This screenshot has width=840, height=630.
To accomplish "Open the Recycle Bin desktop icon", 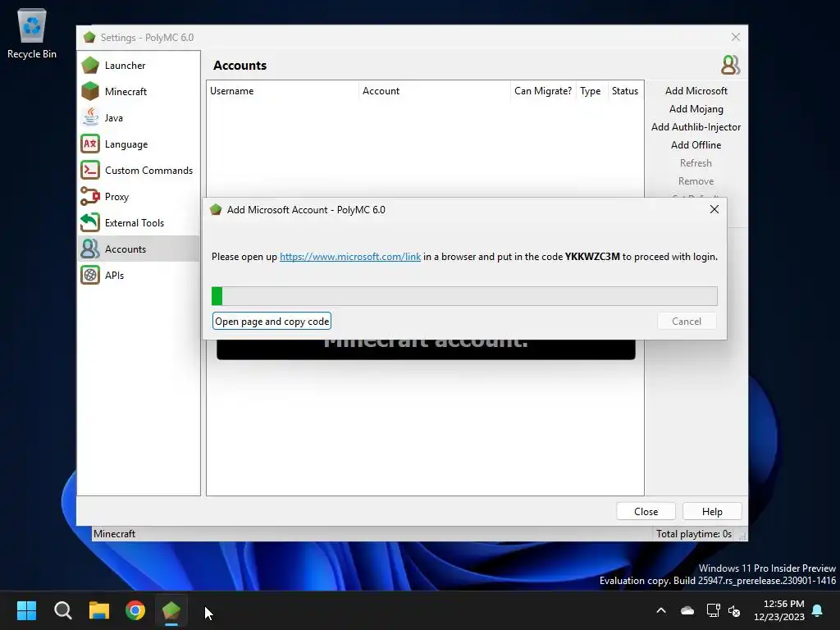I will point(32,33).
